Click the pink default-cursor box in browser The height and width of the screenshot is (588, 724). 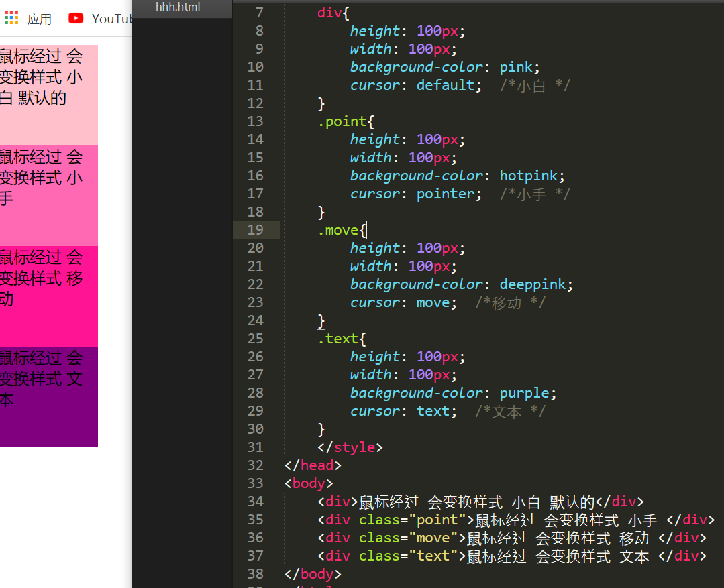(x=48, y=95)
